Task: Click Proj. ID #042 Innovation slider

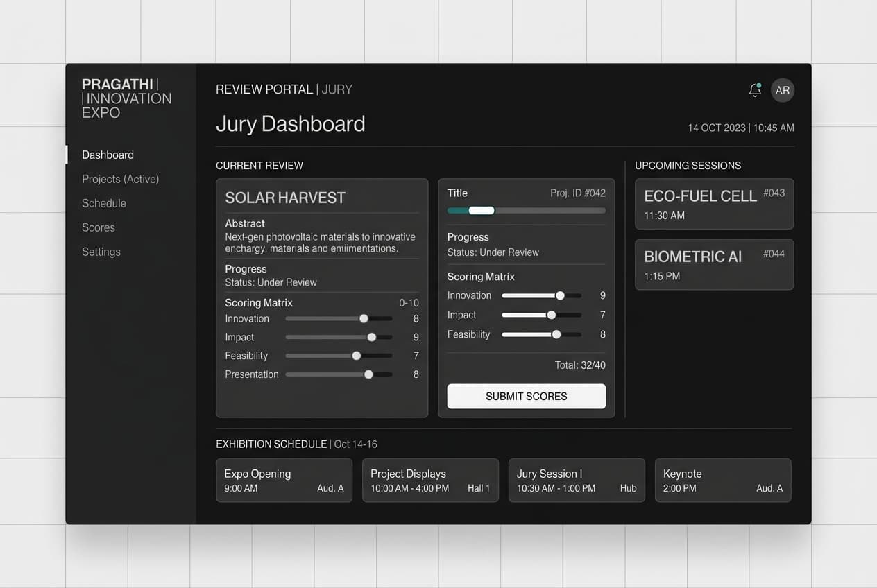Action: click(x=541, y=295)
